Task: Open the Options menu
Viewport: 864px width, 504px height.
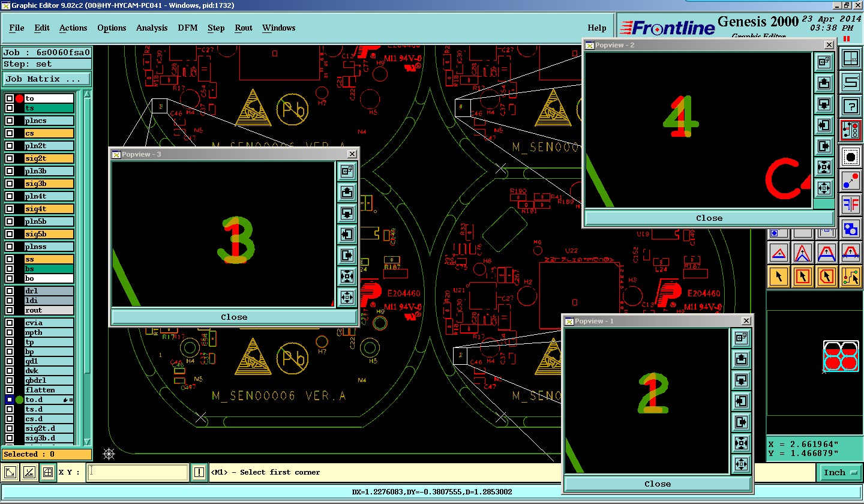Action: click(112, 28)
